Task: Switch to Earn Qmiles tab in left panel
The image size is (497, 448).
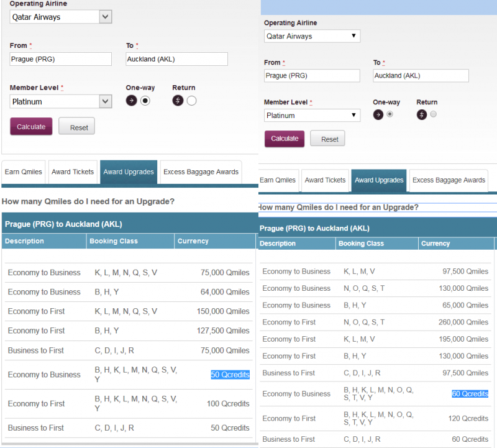Action: pos(24,172)
